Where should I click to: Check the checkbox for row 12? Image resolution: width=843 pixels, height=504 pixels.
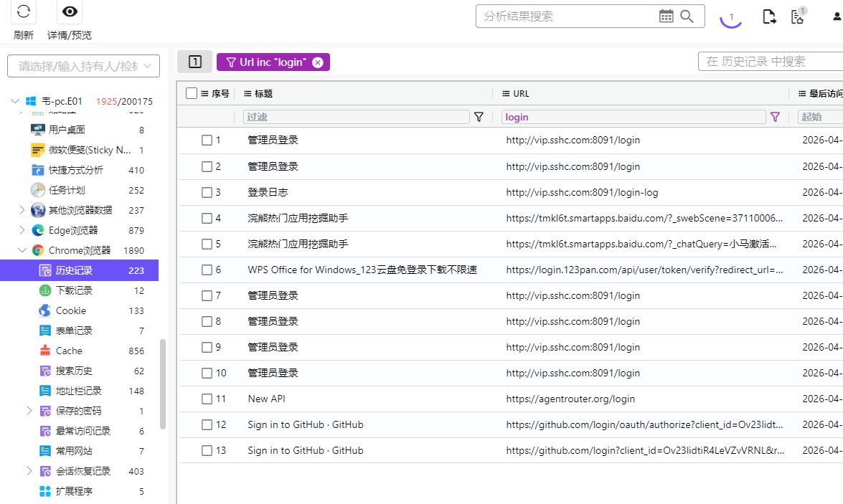pyautogui.click(x=207, y=424)
